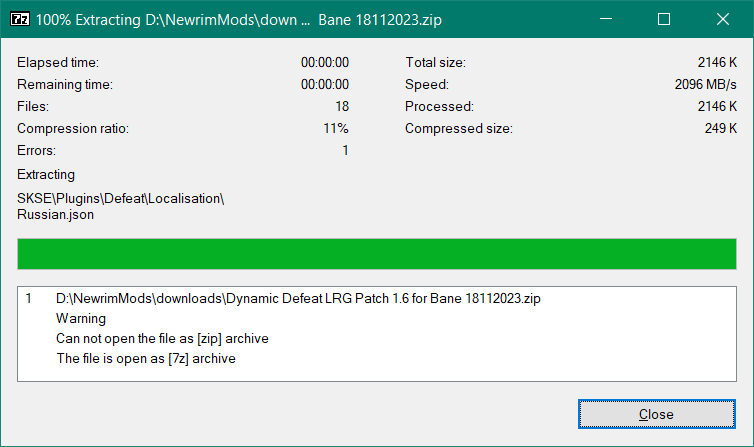
Task: Click the Processed value 2146 K
Action: tap(717, 106)
